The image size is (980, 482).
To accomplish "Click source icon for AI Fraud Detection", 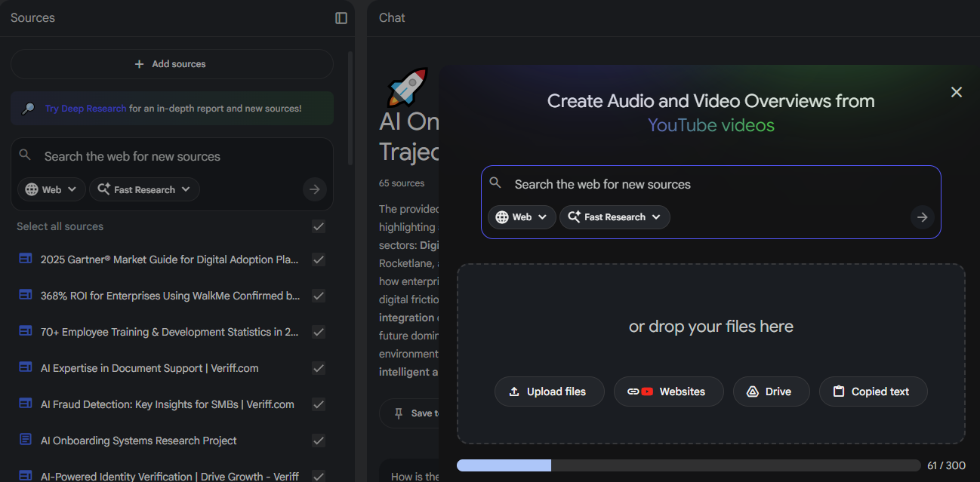I will pos(26,404).
